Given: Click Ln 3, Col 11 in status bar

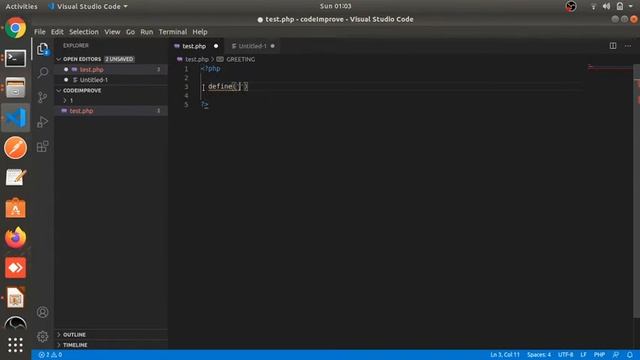Looking at the screenshot, I should click(505, 355).
